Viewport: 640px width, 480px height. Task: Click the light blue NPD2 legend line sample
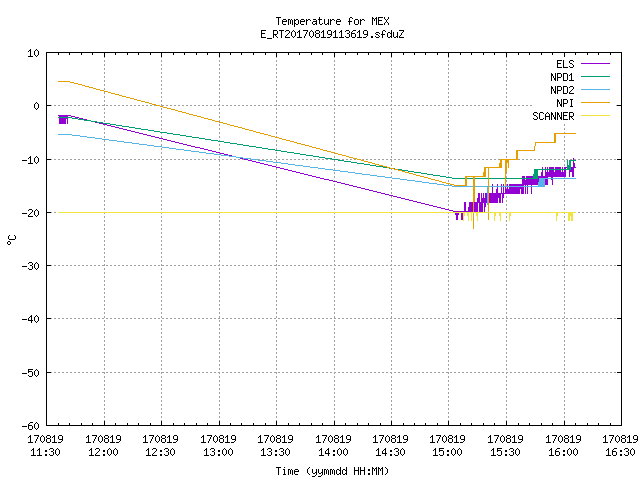coord(595,90)
